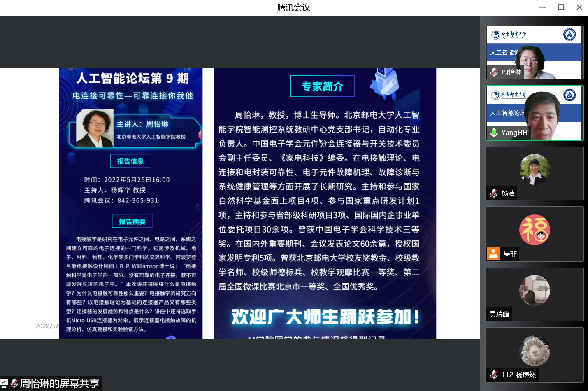The width and height of the screenshot is (588, 391).
Task: Click 周怡琳的屏幕共享 sharing label
Action: pos(59,384)
